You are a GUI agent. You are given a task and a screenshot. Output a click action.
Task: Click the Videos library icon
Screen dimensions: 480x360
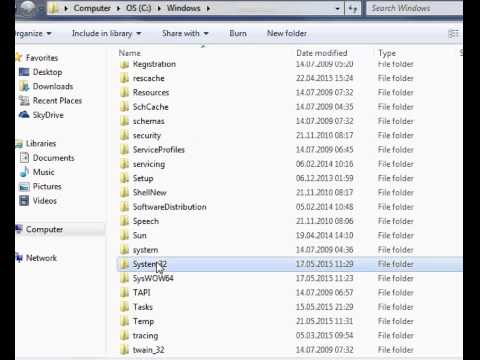(x=24, y=201)
